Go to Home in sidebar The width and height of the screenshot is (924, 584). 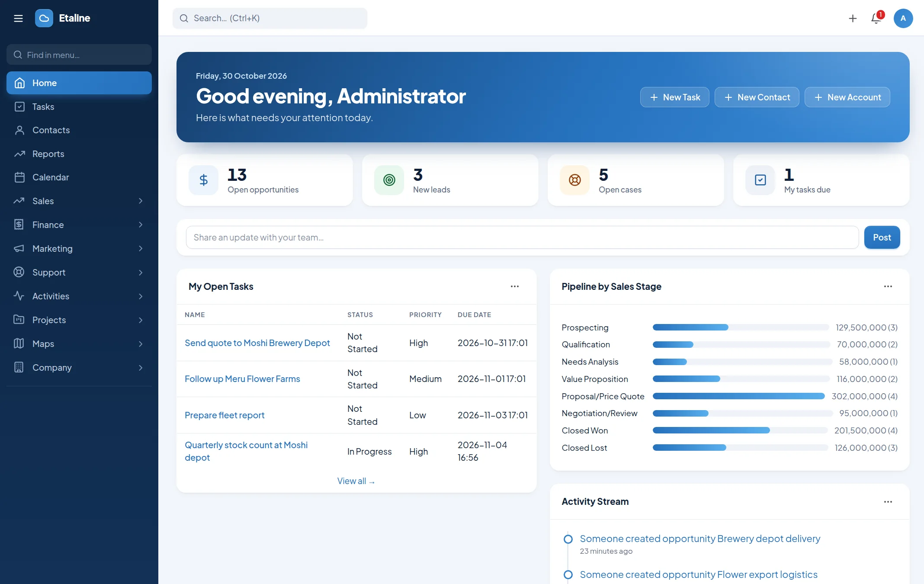pos(79,83)
